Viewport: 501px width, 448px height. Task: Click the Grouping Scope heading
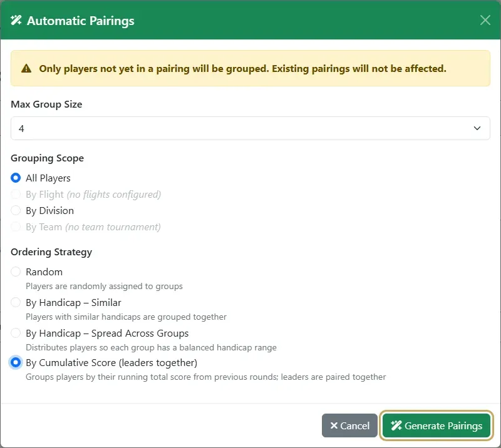(48, 158)
